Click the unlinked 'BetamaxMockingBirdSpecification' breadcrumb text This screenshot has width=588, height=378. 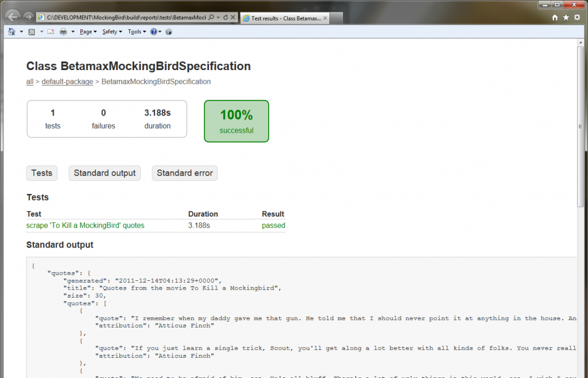click(156, 82)
